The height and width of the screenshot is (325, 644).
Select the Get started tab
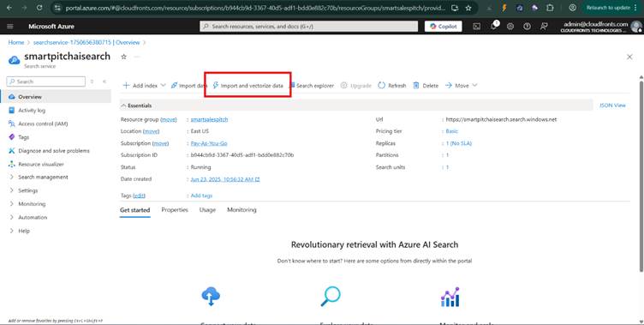click(x=134, y=210)
